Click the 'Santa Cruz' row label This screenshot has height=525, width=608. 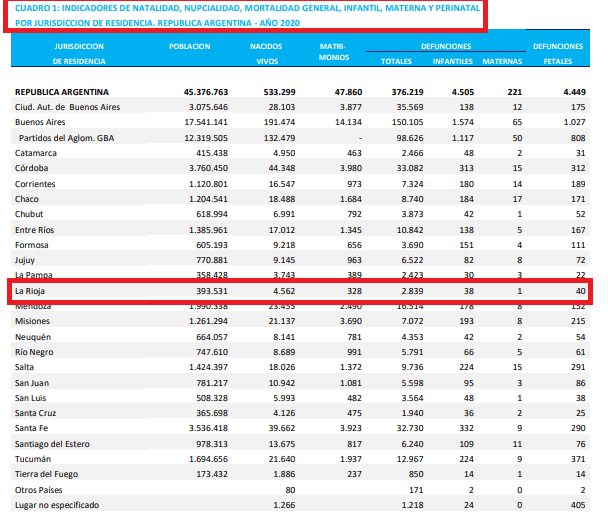pos(35,413)
